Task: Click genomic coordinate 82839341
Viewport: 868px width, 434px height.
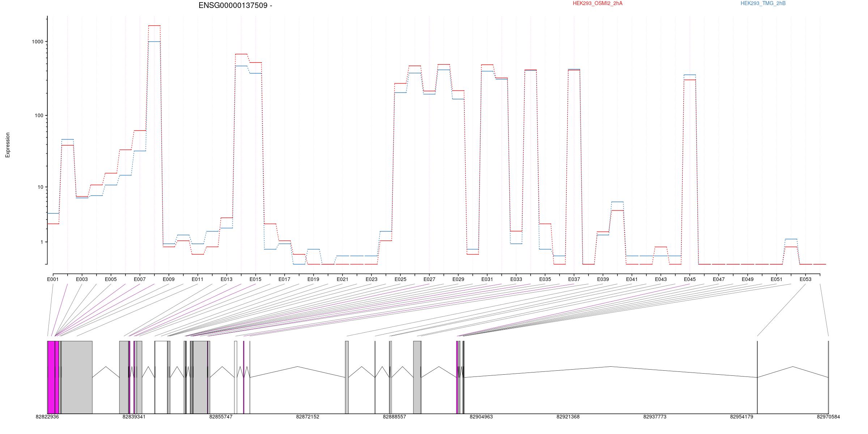Action: pos(134,417)
